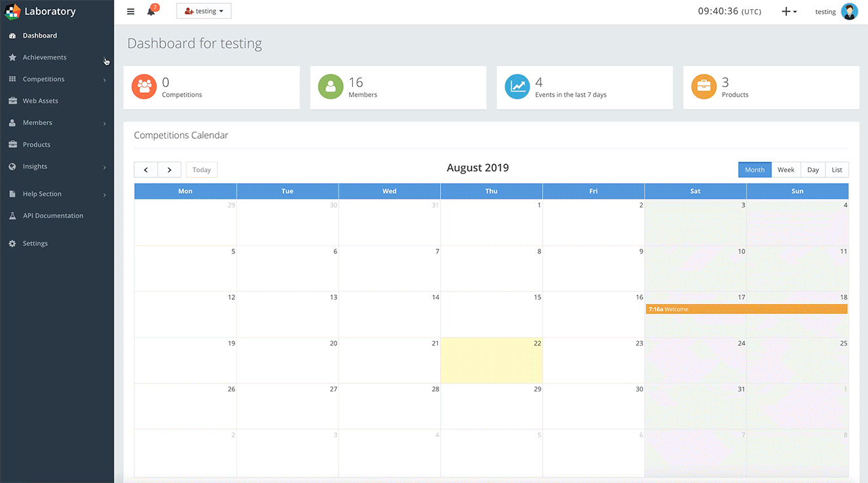The height and width of the screenshot is (483, 868).
Task: Switch calendar to Week view
Action: pos(786,170)
